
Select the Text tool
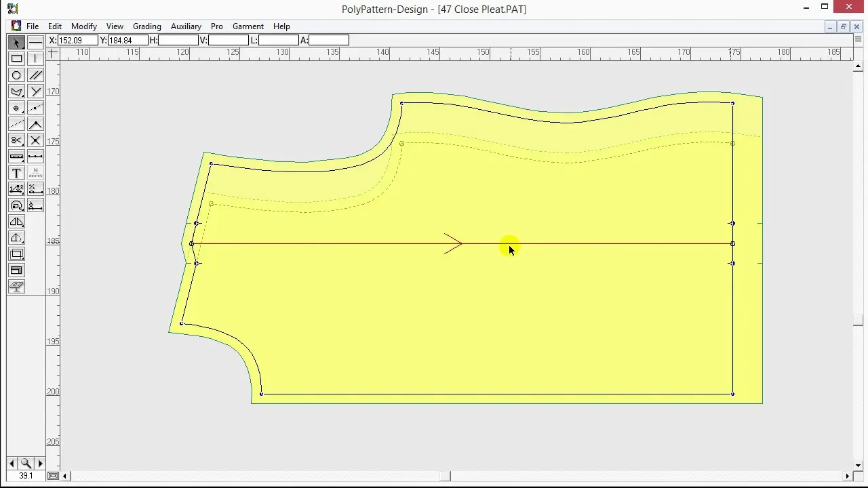pos(16,173)
